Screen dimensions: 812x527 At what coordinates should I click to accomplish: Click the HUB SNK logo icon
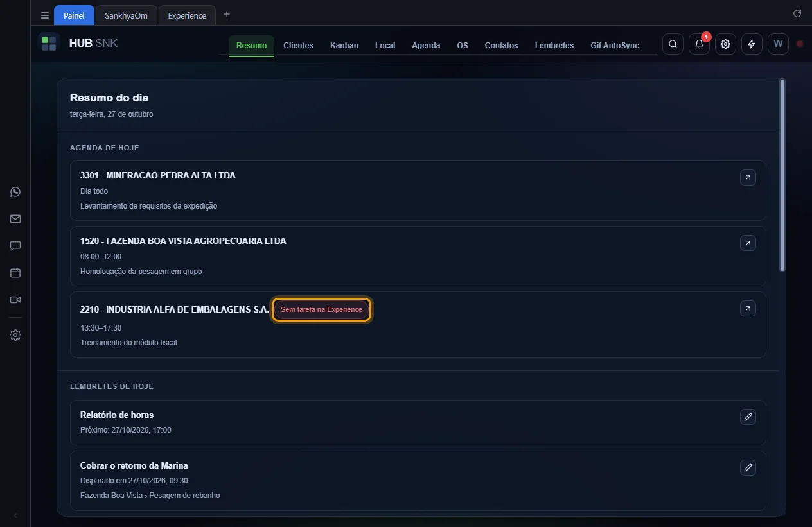(49, 44)
